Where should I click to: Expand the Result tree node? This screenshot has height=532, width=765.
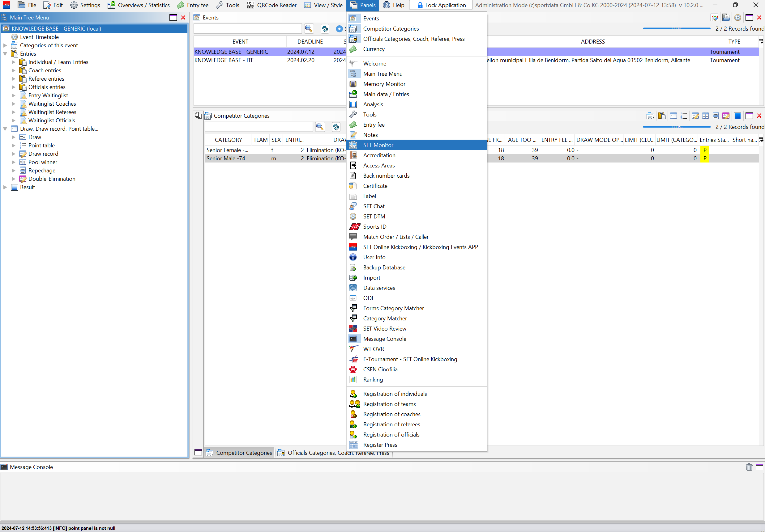[x=5, y=187]
